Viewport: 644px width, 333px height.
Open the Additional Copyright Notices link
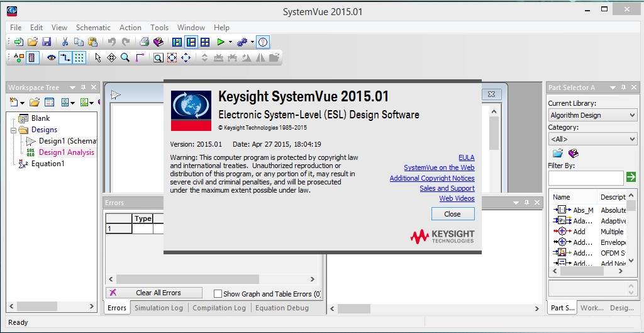(432, 178)
